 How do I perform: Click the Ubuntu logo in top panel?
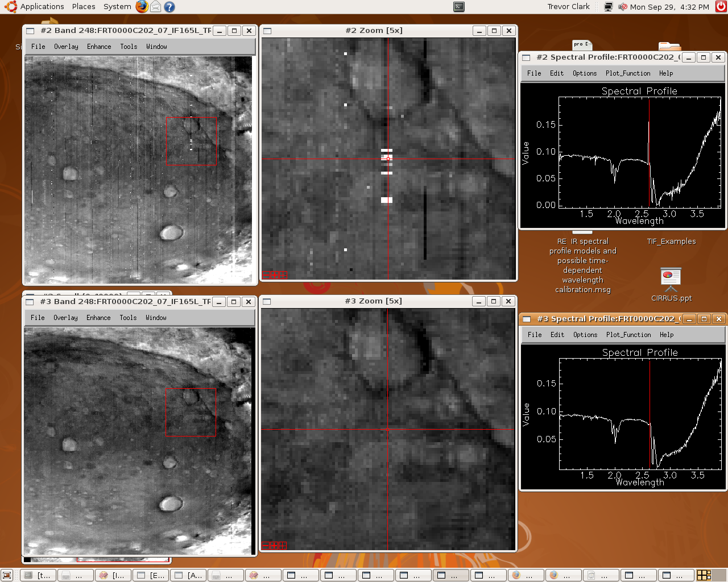[x=10, y=7]
